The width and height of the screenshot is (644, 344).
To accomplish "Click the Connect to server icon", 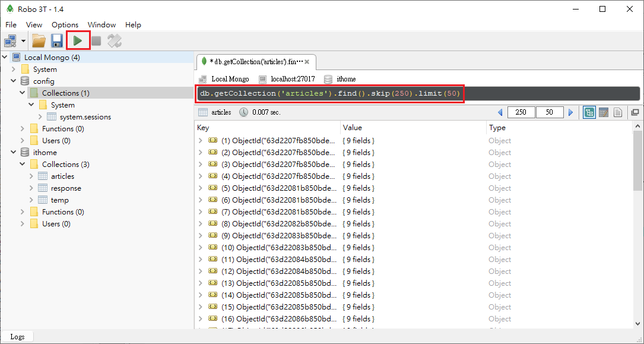I will click(x=10, y=41).
